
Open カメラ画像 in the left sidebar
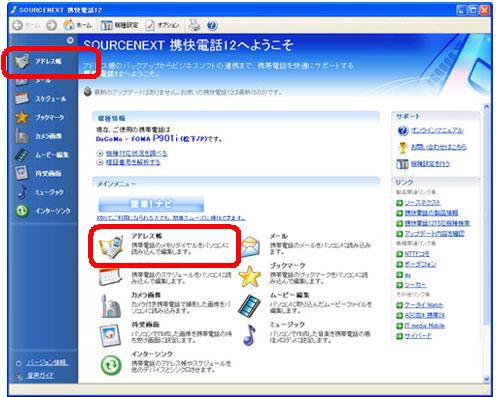(39, 136)
